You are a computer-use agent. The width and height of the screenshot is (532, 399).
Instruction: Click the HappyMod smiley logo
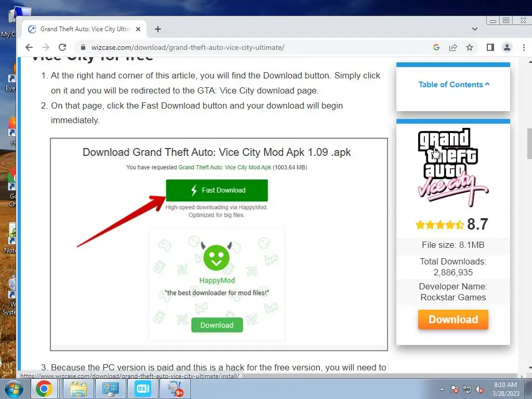tap(217, 257)
